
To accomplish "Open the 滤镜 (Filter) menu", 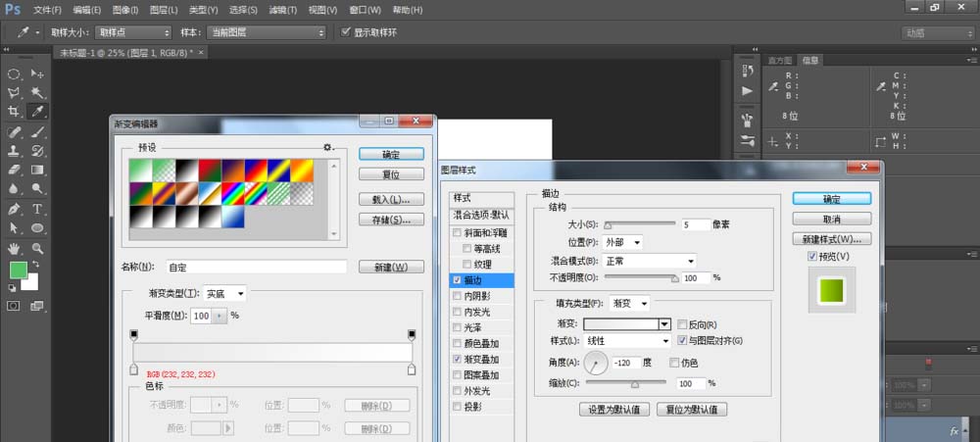I will click(281, 10).
